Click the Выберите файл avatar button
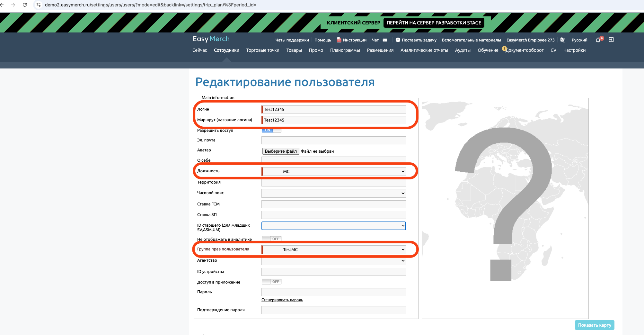Image resolution: width=644 pixels, height=335 pixels. pos(281,151)
